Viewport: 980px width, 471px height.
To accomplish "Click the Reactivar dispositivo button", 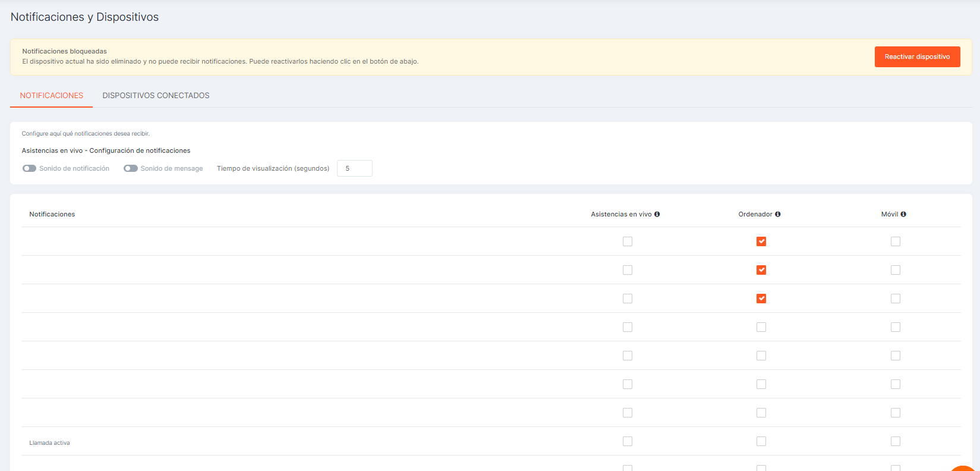I will tap(917, 57).
